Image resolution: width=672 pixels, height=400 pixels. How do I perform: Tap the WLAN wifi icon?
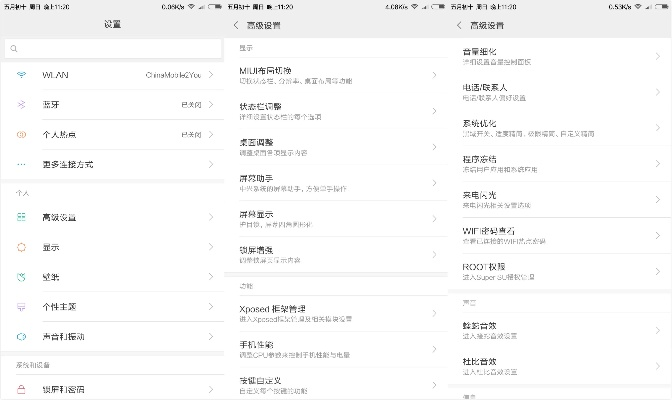21,76
